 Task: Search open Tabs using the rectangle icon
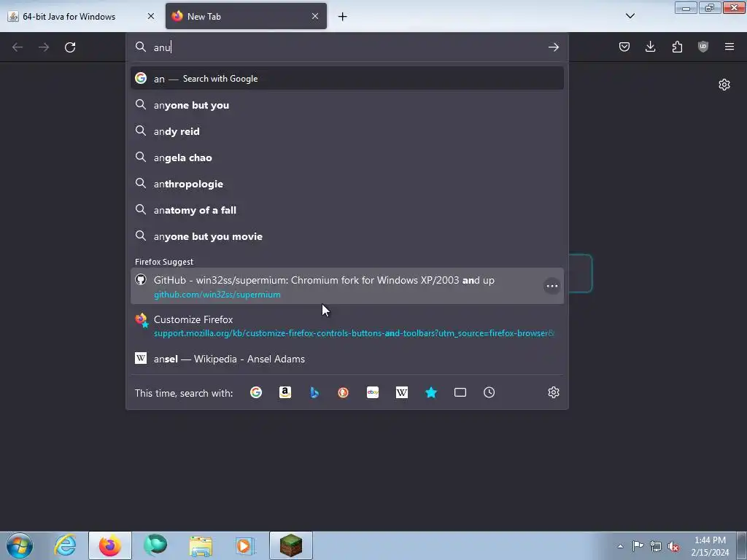460,392
